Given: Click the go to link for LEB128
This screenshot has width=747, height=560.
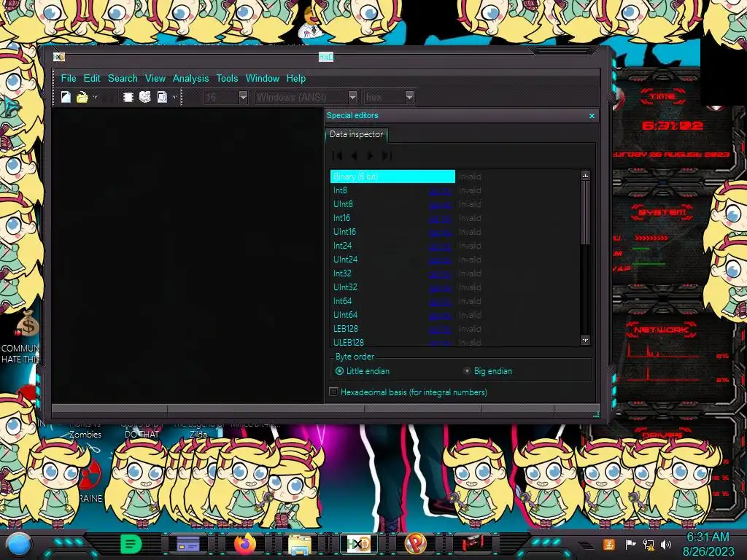Looking at the screenshot, I should pos(440,329).
